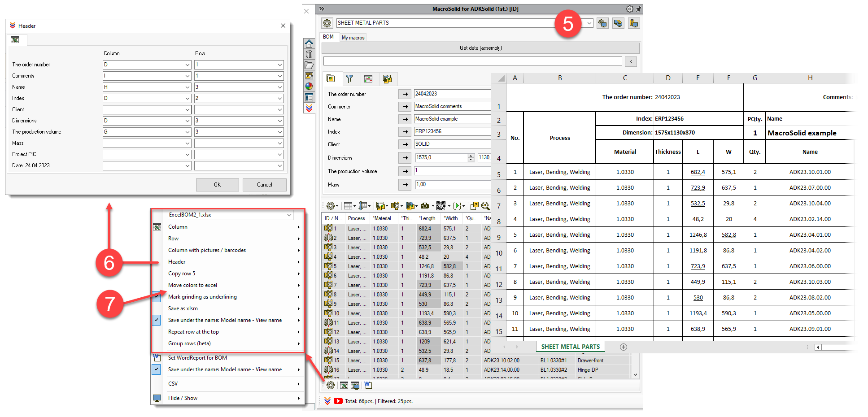868x417 pixels.
Task: Select the red-green table tab
Action: [368, 79]
